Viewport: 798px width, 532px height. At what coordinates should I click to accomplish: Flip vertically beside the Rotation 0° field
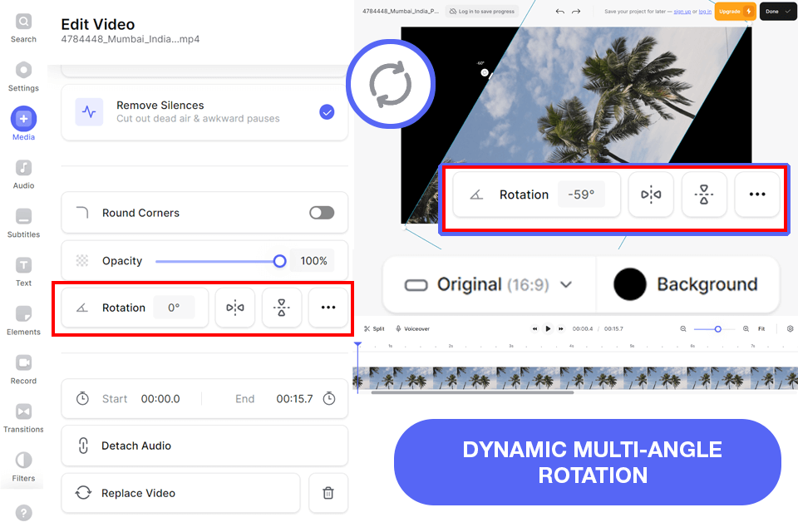[x=282, y=308]
